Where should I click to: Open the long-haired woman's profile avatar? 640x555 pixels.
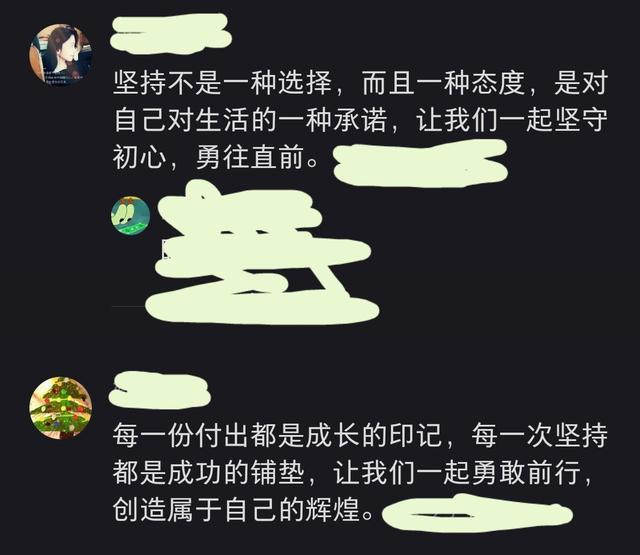click(60, 55)
